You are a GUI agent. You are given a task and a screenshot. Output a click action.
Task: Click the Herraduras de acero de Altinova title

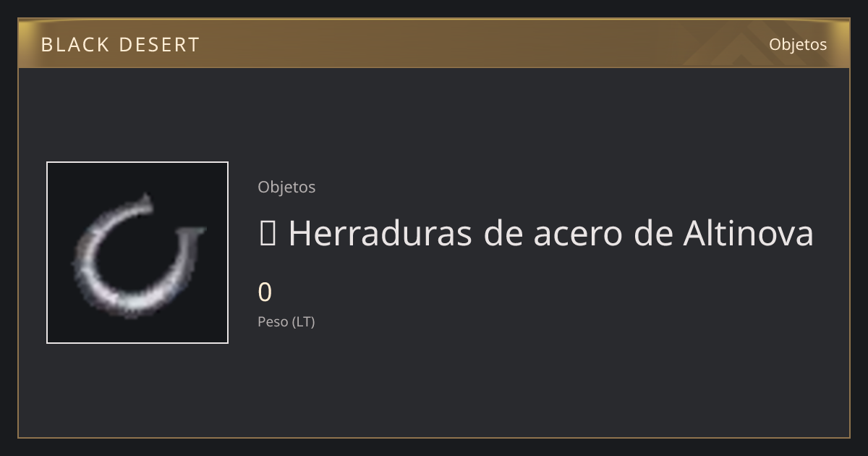536,234
